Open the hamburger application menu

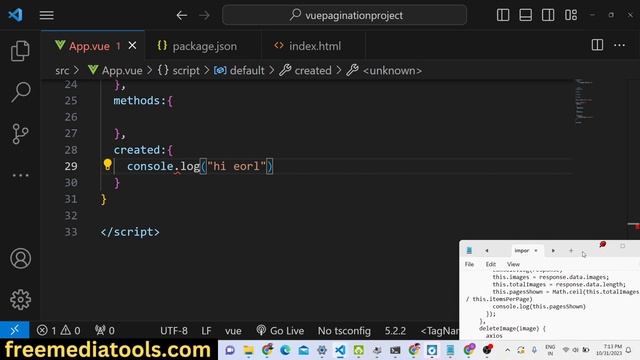click(47, 16)
